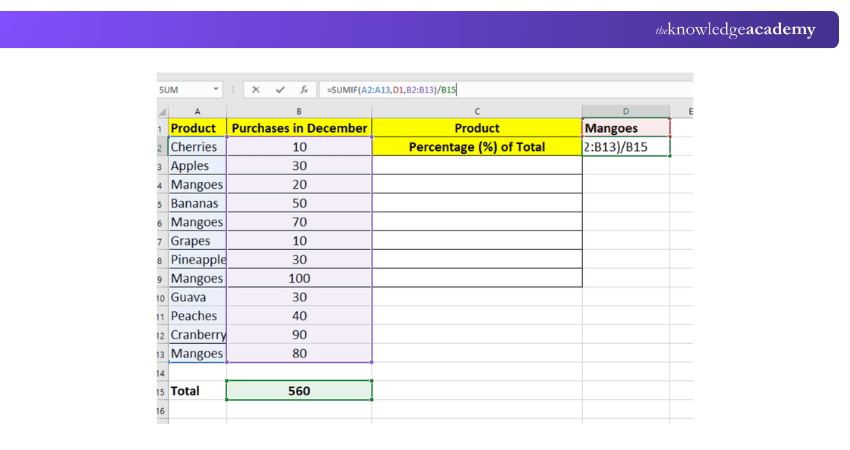Select the Grapes cell
The height and width of the screenshot is (450, 850).
click(197, 241)
